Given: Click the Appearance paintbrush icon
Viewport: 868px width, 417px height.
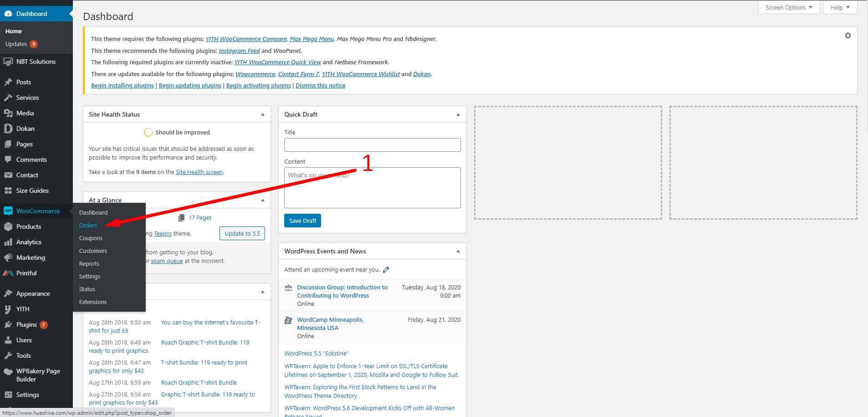Looking at the screenshot, I should coord(8,293).
